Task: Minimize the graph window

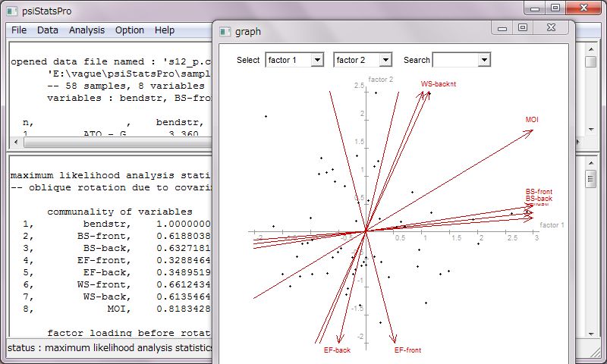Action: pyautogui.click(x=502, y=28)
